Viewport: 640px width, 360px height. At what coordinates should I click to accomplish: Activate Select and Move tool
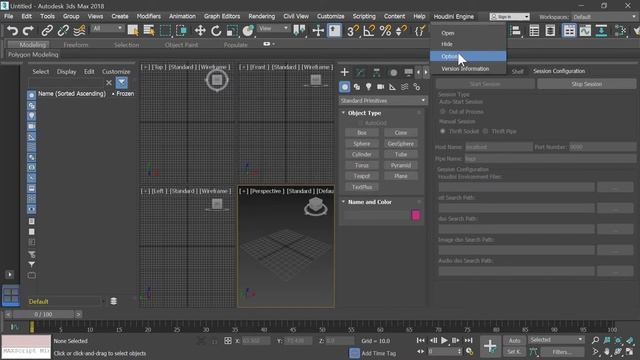tap(200, 31)
